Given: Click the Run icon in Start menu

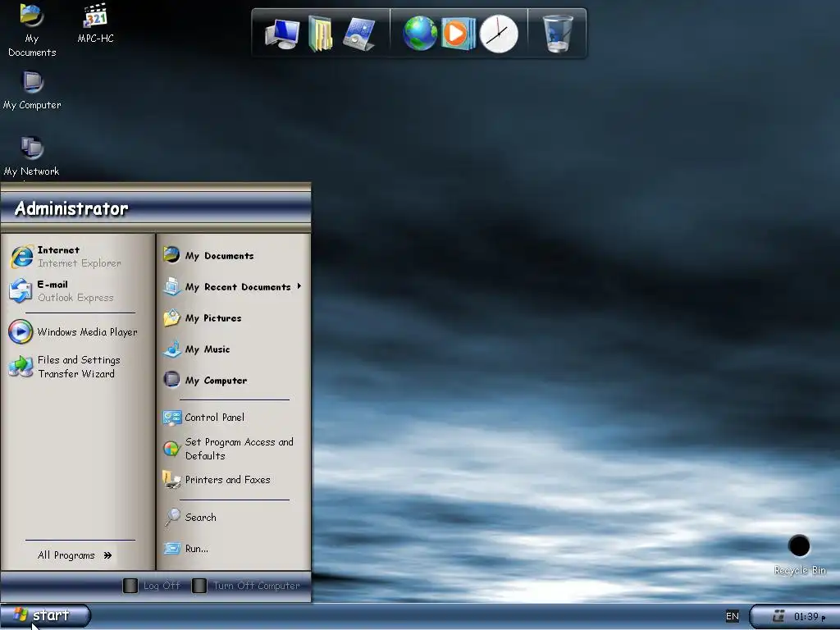Looking at the screenshot, I should [x=172, y=548].
